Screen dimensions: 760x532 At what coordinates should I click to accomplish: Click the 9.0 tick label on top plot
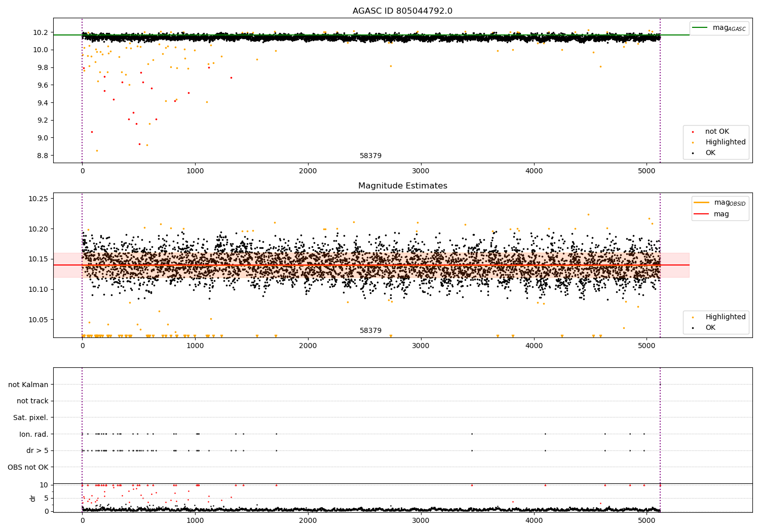[42, 138]
